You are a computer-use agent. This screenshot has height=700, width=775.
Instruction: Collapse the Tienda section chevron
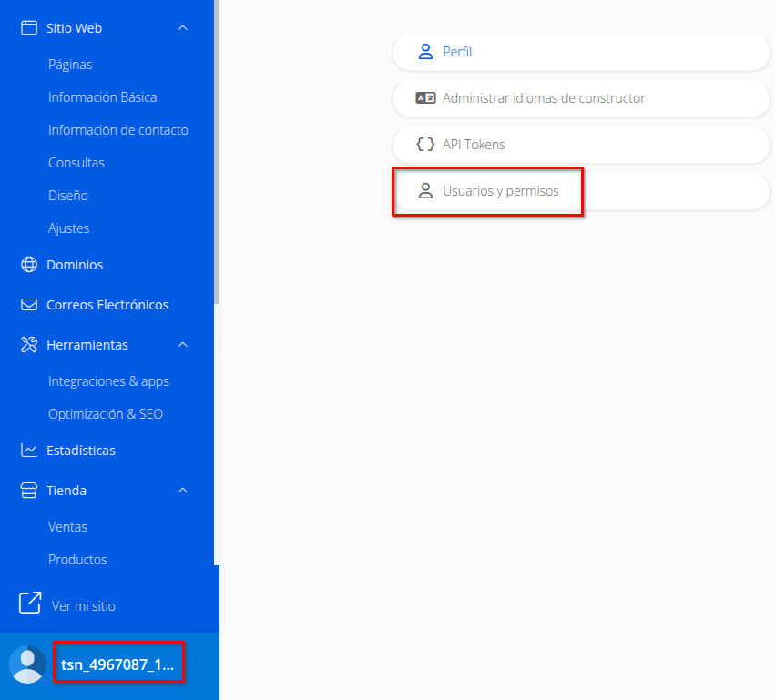[x=183, y=491]
